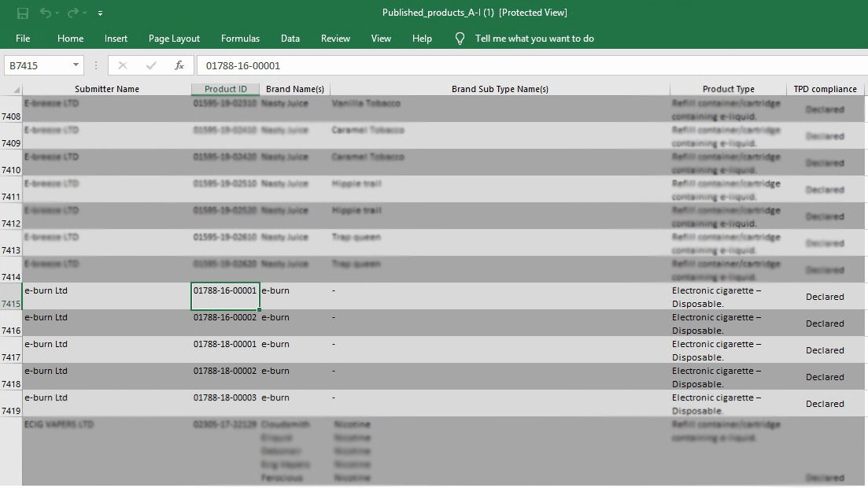Open the File menu

click(x=24, y=39)
